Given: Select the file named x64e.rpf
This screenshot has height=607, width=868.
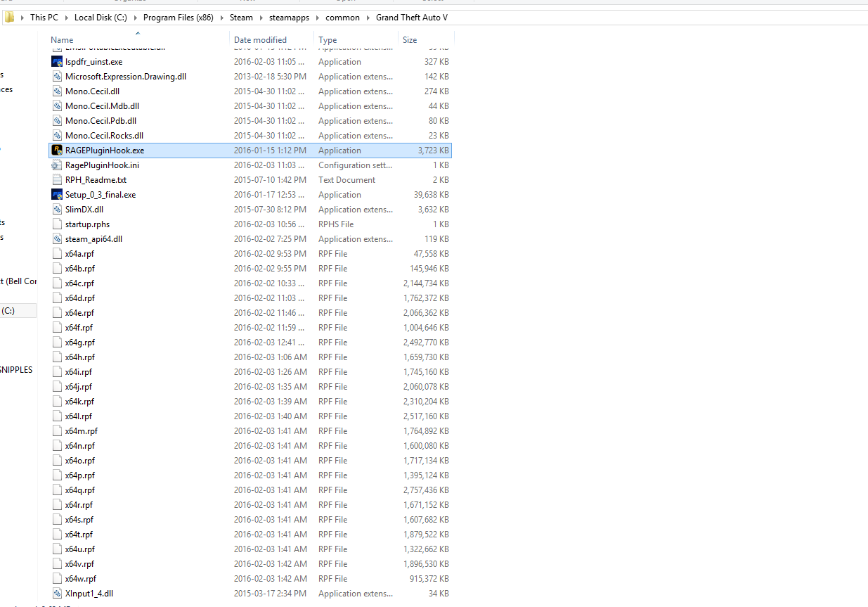Looking at the screenshot, I should click(80, 313).
